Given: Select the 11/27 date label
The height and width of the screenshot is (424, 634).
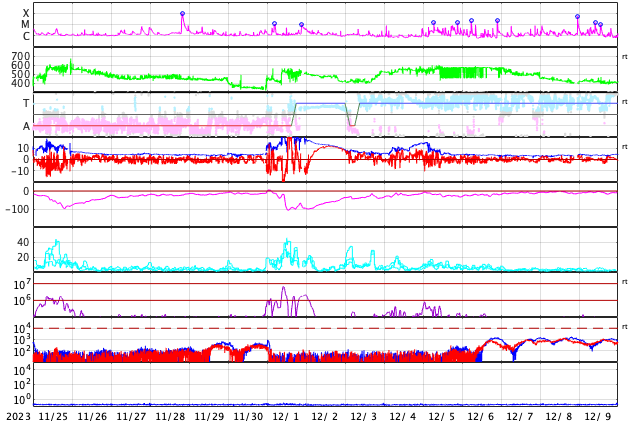Looking at the screenshot, I should (131, 417).
